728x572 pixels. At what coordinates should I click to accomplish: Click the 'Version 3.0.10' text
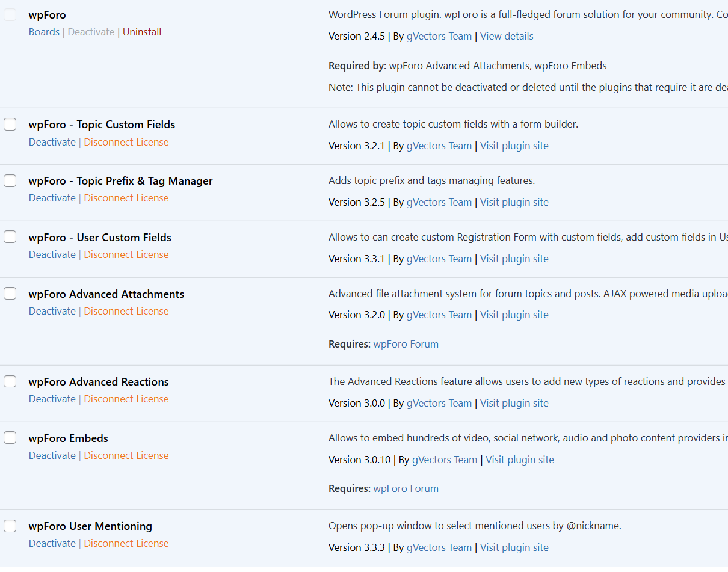click(360, 460)
